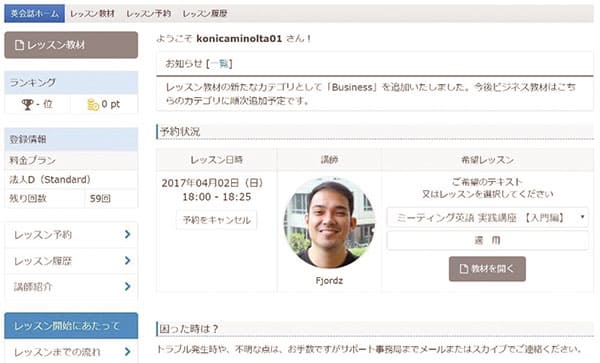Screen dimensions: 600x363
Task: Open レッスンまでの流れ sidebar item
Action: (x=71, y=352)
